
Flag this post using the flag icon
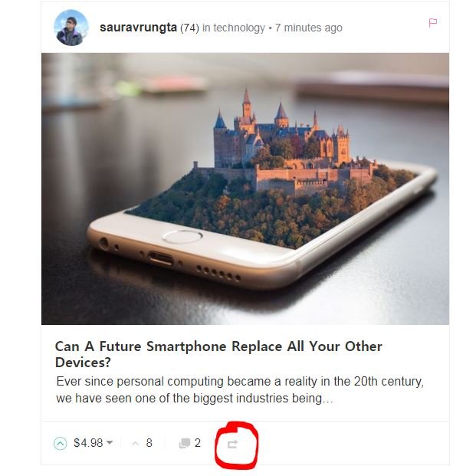pos(432,23)
